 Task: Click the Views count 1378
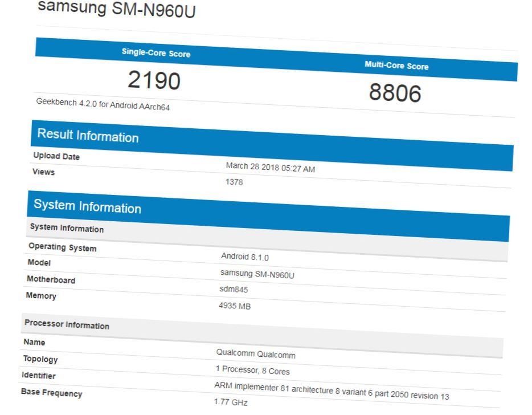(x=234, y=182)
